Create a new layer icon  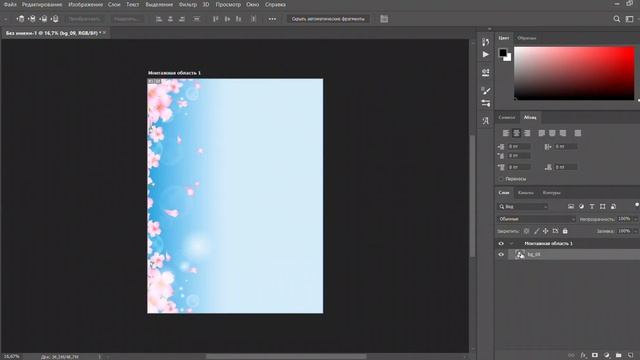630,356
